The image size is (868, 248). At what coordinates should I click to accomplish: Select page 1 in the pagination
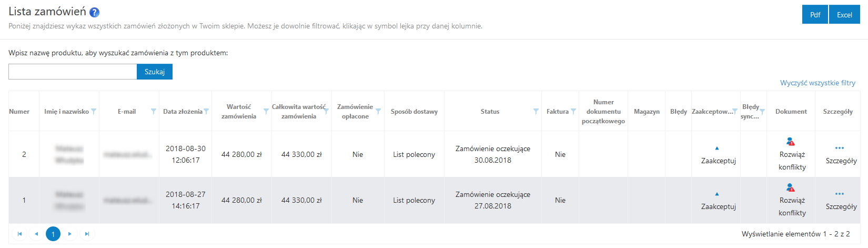(53, 234)
